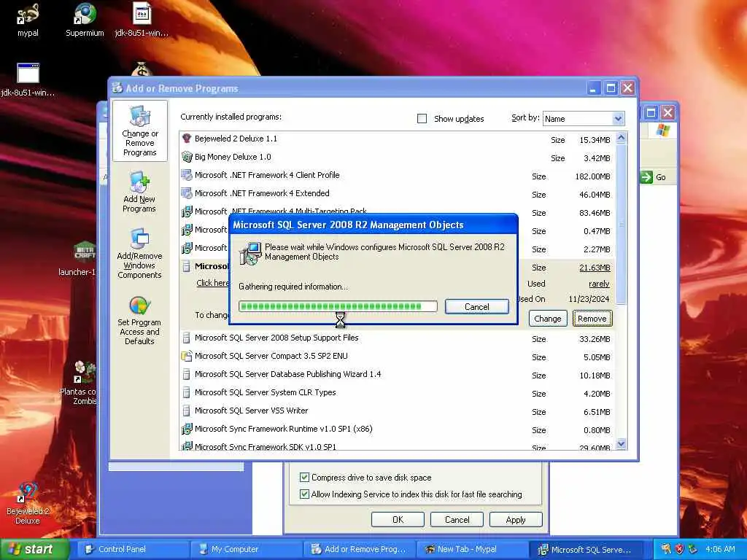Click the Sync Framework Runtime v1.0 SP1 icon
The height and width of the screenshot is (560, 747).
tap(186, 429)
